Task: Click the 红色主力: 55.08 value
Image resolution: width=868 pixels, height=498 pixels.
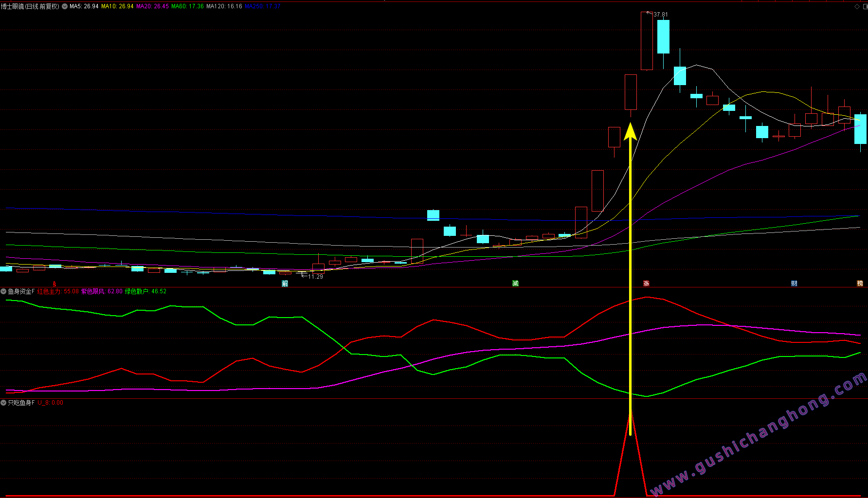Action: point(58,291)
